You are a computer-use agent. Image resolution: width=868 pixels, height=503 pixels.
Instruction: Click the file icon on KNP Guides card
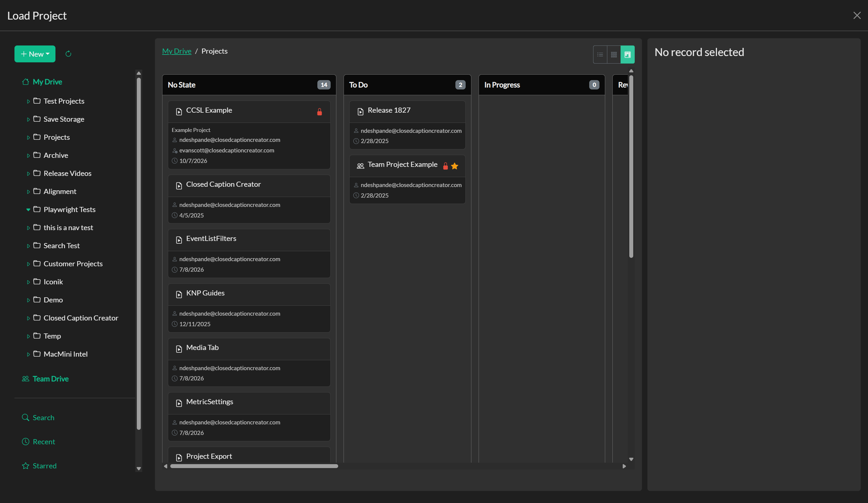(x=179, y=294)
